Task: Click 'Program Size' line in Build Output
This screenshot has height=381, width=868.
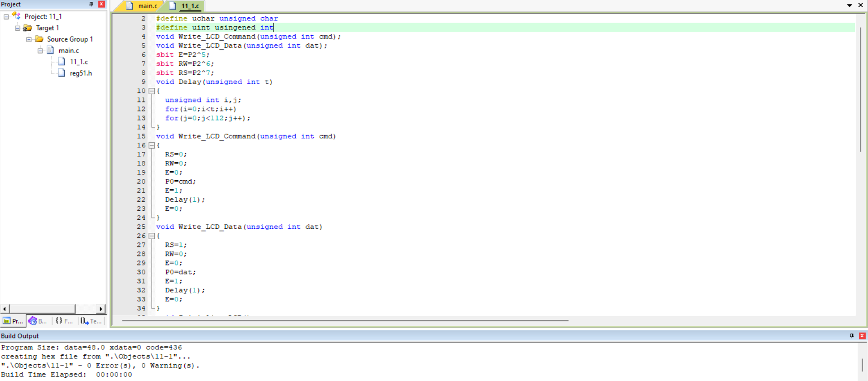Action: (x=91, y=347)
